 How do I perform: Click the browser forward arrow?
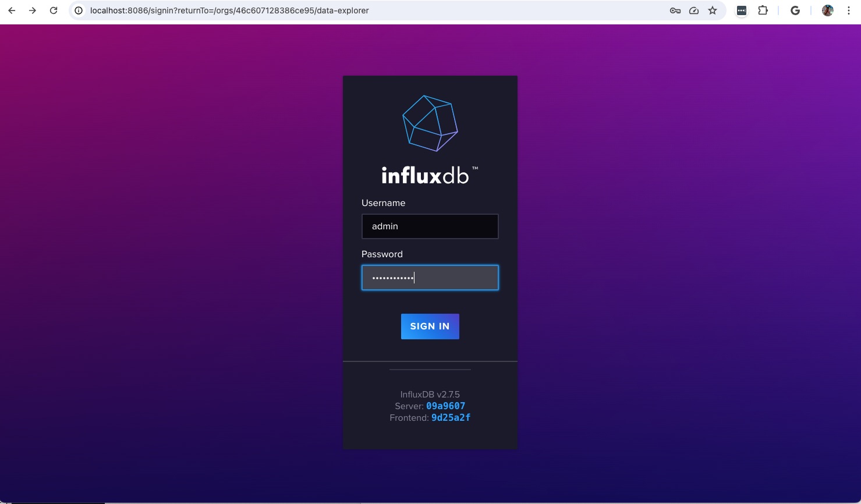pos(33,10)
